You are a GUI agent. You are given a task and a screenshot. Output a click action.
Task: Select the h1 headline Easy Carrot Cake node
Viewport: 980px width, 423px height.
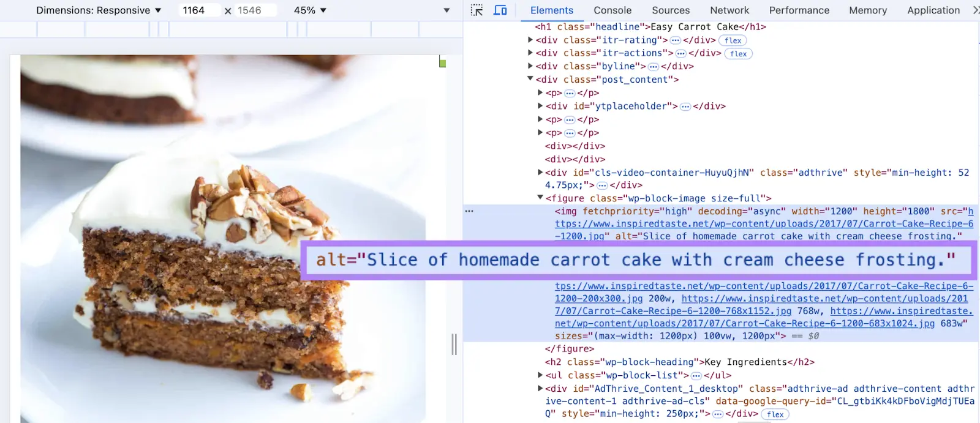650,27
